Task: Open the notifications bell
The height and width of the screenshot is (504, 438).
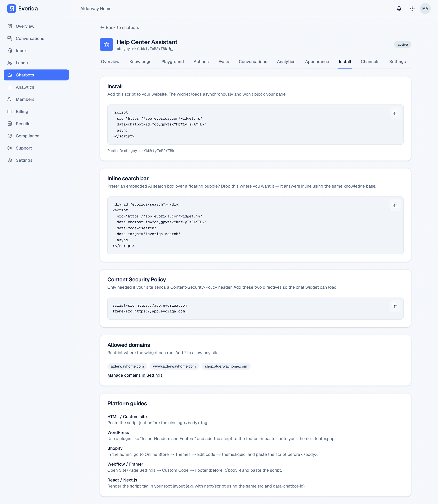Action: click(x=399, y=9)
